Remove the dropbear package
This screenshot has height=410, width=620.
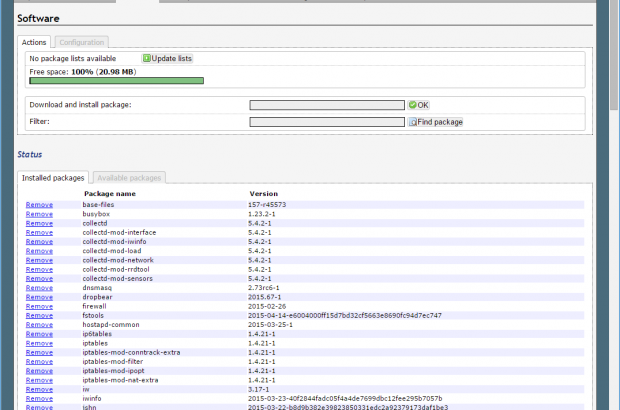tap(39, 297)
